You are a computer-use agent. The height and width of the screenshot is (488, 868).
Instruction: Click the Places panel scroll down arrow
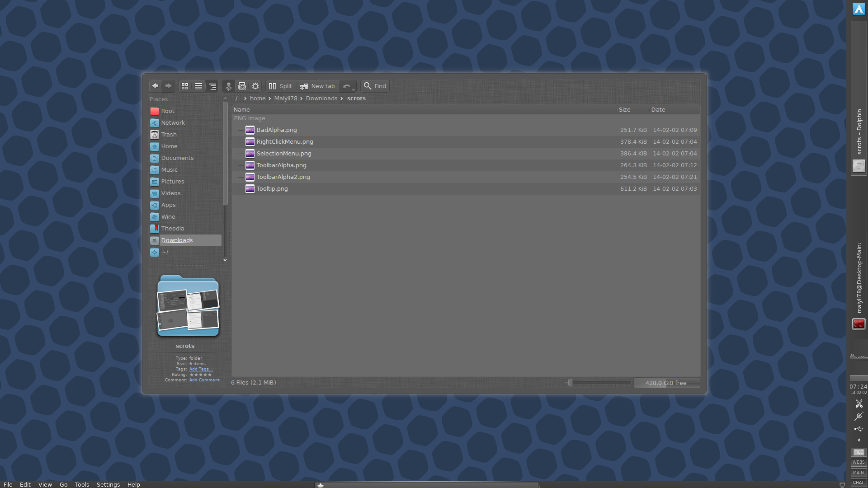[x=225, y=260]
